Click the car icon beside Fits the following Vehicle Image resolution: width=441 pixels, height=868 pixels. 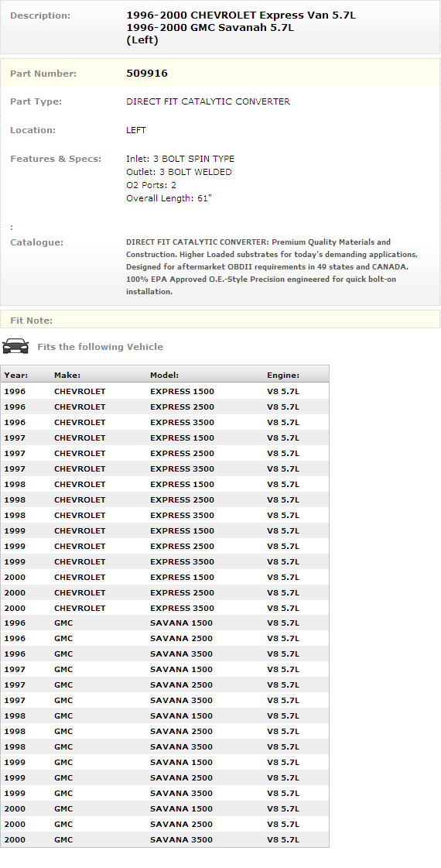[15, 346]
